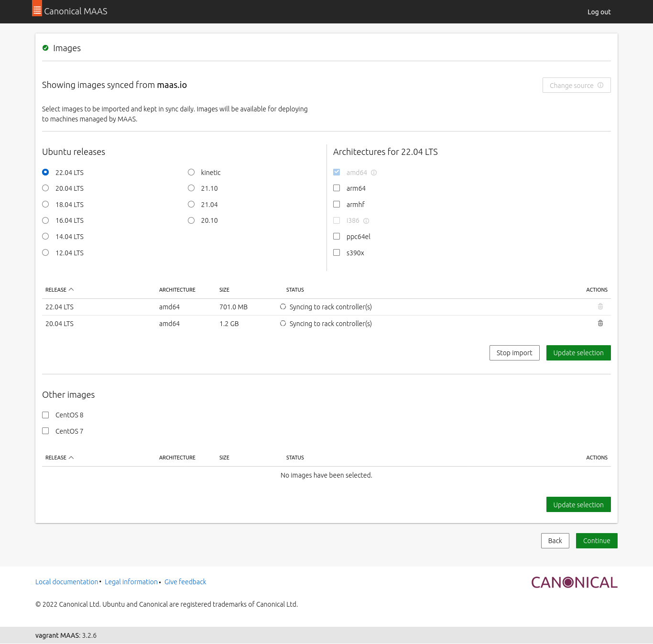This screenshot has width=653, height=644.
Task: Sort Other images table by Release
Action: coord(59,458)
